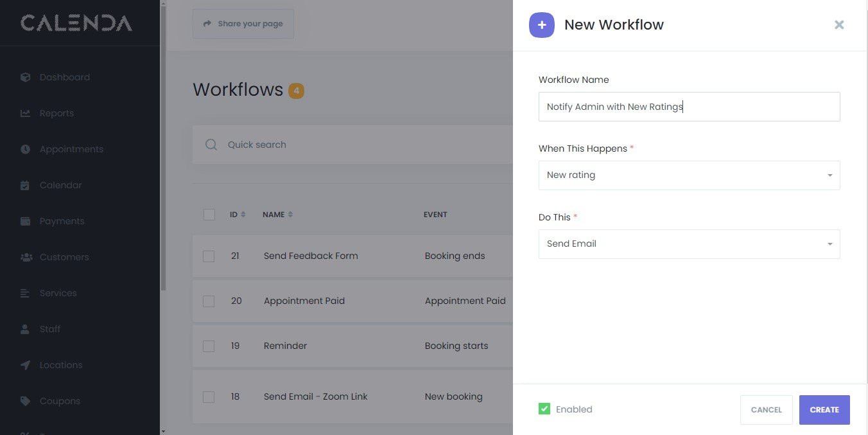868x435 pixels.
Task: Open Calendar in the sidebar menu
Action: (60, 185)
